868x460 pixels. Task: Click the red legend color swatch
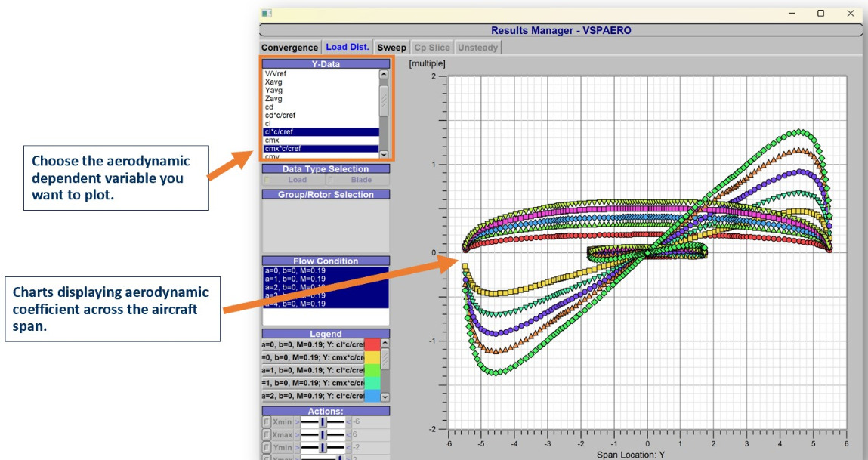[371, 344]
